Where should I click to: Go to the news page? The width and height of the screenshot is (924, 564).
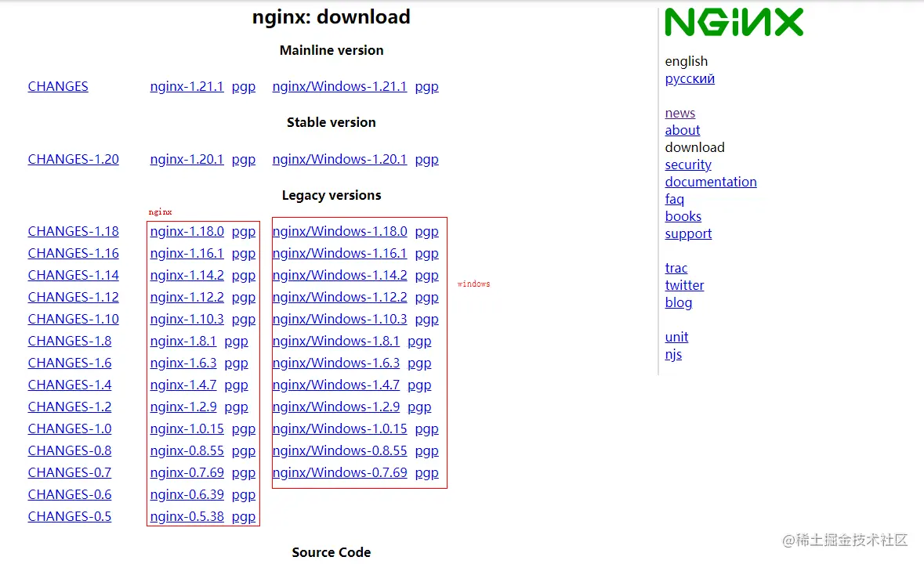[x=680, y=113]
